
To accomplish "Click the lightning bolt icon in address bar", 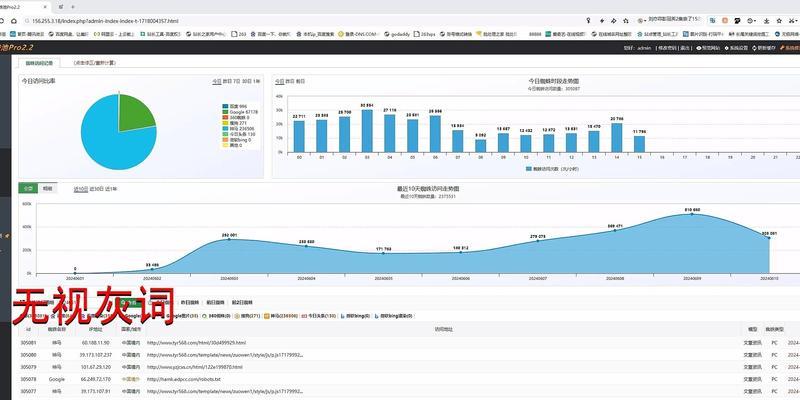I will 601,21.
